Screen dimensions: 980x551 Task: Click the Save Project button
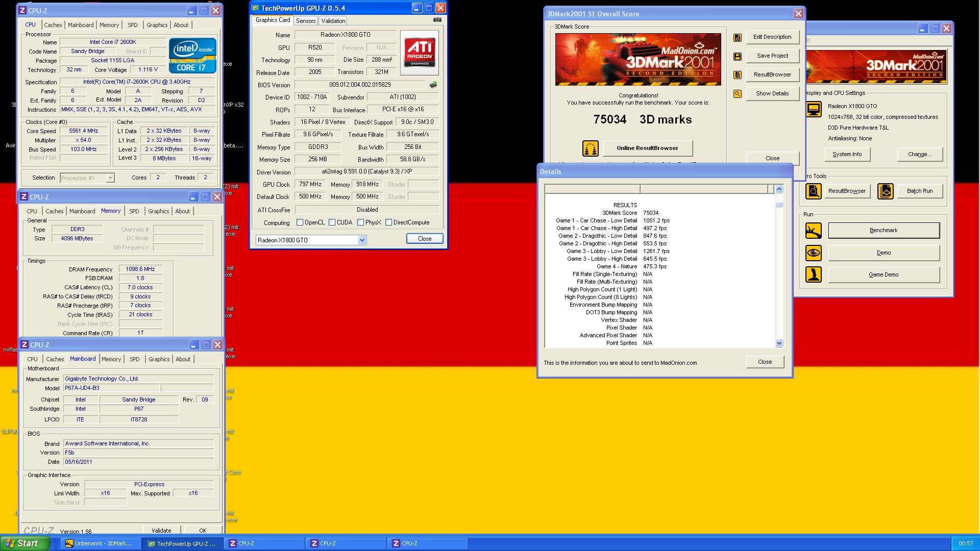(772, 56)
